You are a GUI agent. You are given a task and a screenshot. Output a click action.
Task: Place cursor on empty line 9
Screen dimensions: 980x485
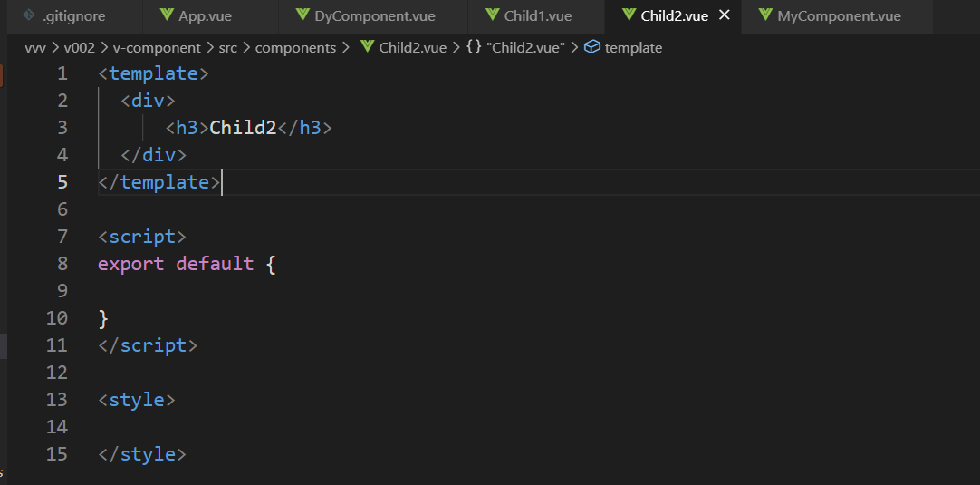(x=537, y=291)
